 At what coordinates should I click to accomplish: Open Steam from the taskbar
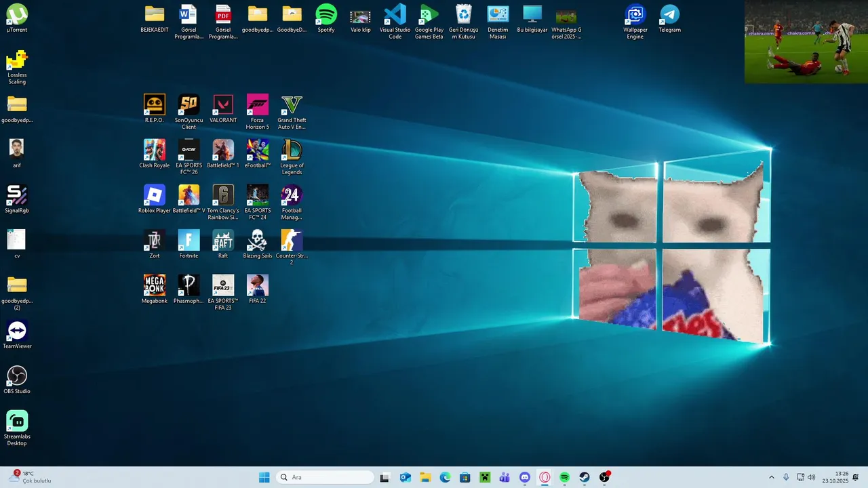(584, 477)
